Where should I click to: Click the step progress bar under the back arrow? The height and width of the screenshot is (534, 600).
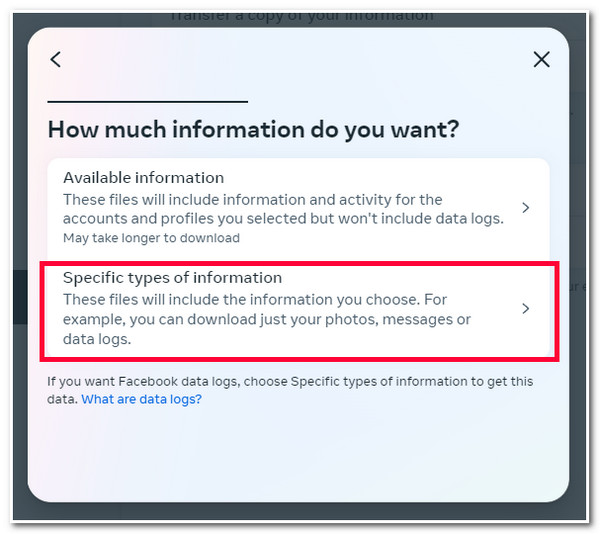tap(147, 102)
